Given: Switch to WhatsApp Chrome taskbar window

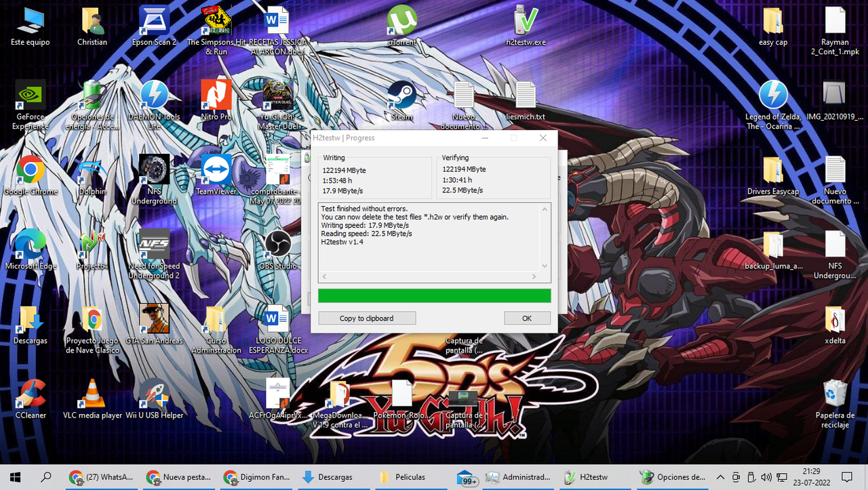Looking at the screenshot, I should click(x=101, y=477).
